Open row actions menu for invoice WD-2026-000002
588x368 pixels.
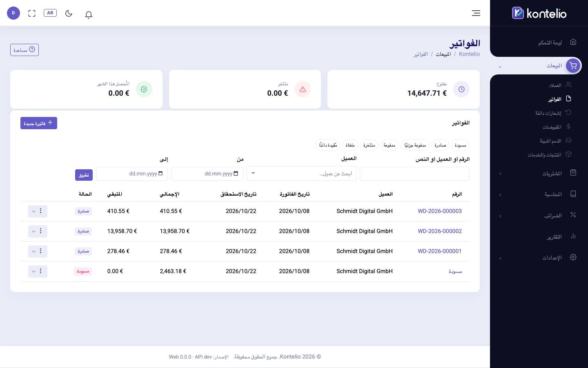pos(38,231)
